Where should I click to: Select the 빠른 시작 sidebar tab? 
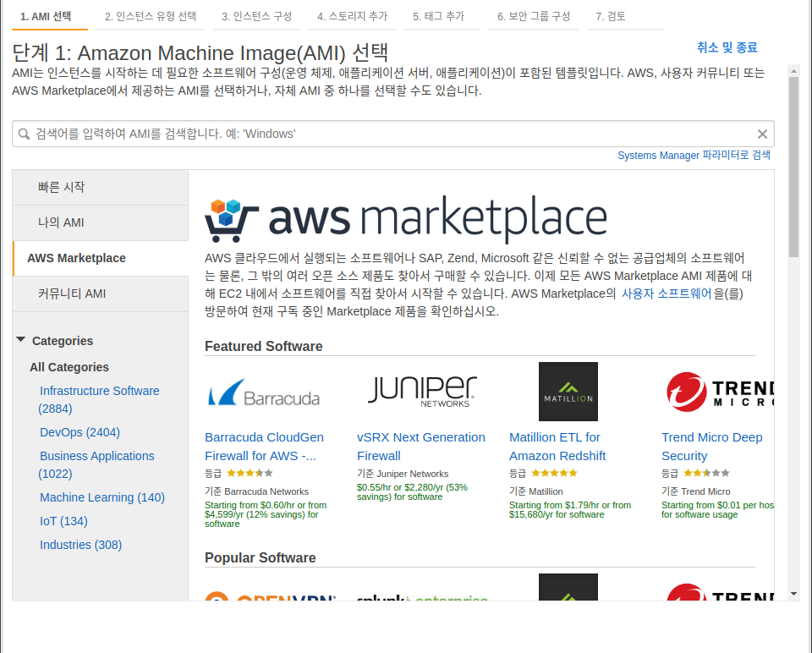coord(101,188)
